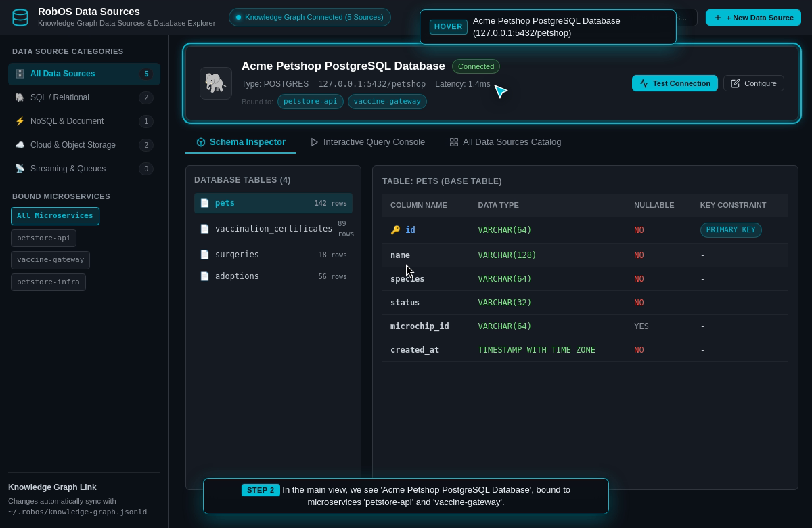This screenshot has height=528, width=812.
Task: Click the pulse icon on Test Connection button
Action: 644,83
